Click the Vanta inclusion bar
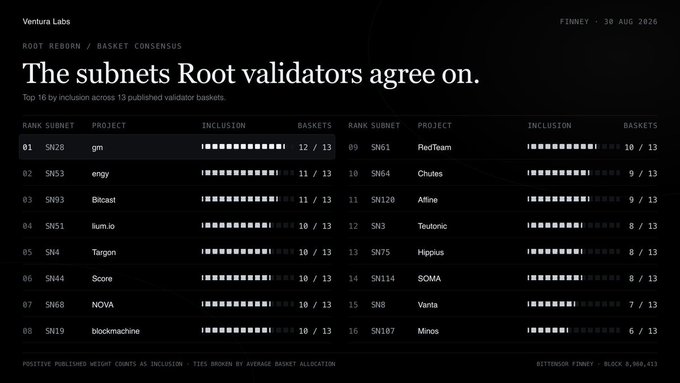The width and height of the screenshot is (680, 383). pos(574,304)
